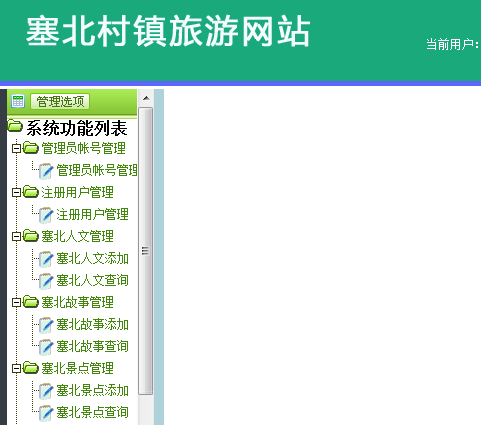Screen dimensions: 481x425
Task: Open the 塞北故事管理 folder link
Action: [x=77, y=302]
